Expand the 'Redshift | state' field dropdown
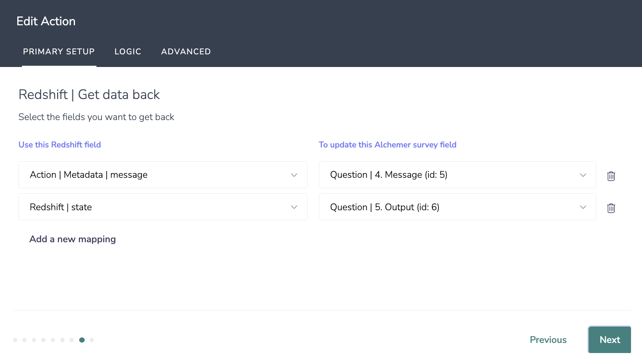Image resolution: width=642 pixels, height=364 pixels. [x=163, y=207]
